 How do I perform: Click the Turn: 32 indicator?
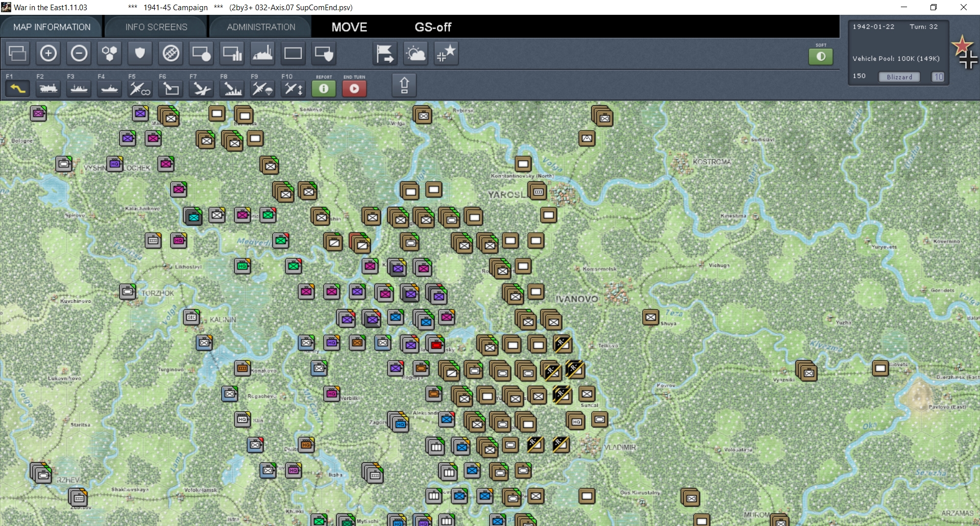click(923, 27)
